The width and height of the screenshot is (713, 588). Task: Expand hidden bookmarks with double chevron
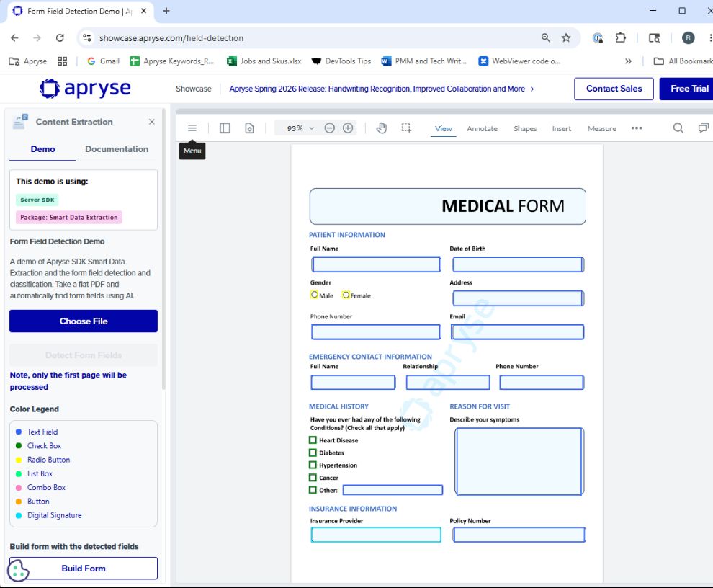tap(629, 61)
